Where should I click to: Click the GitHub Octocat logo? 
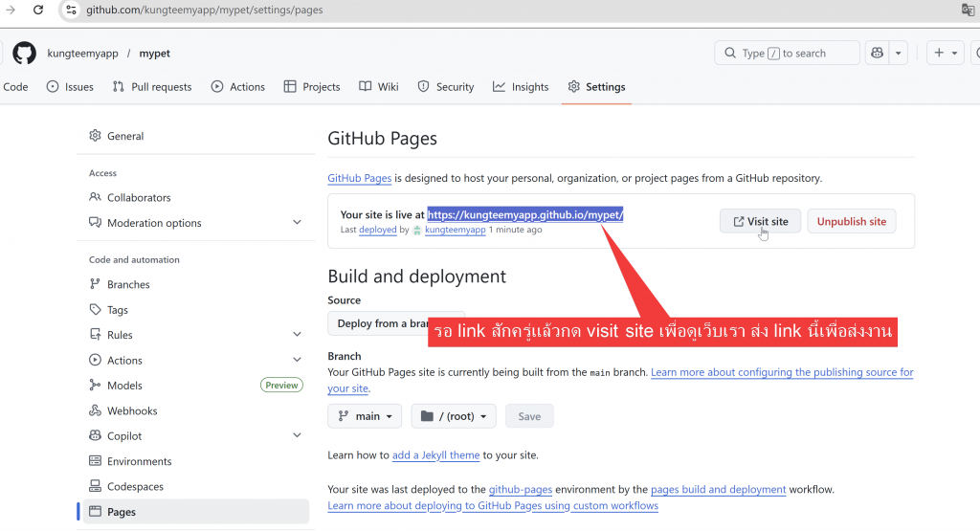point(24,54)
